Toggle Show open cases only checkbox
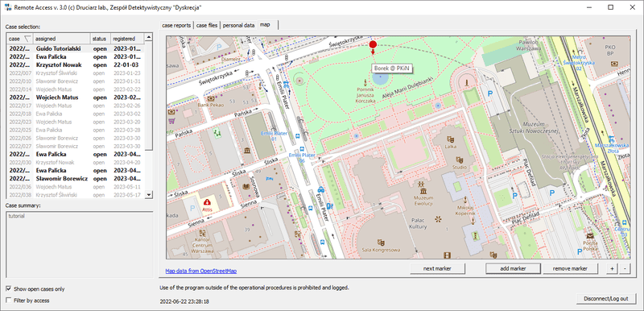Viewport: 644px width, 311px height. point(9,288)
